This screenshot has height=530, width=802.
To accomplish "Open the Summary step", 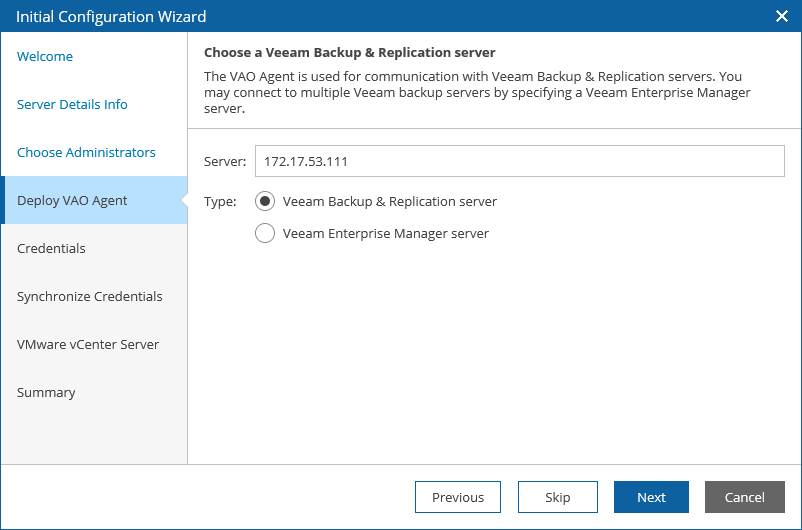I will (x=46, y=392).
